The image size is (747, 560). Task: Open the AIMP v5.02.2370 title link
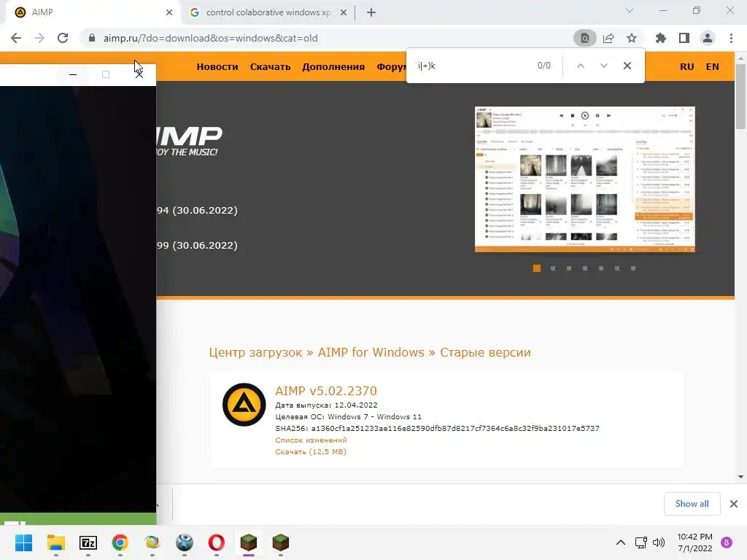point(326,391)
